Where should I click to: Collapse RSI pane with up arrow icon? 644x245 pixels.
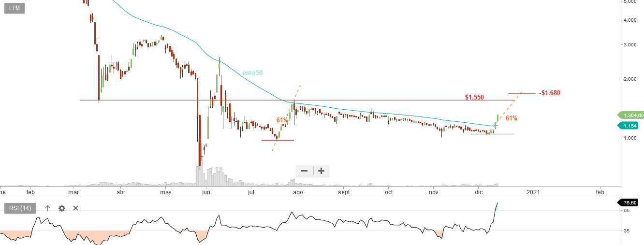pos(47,208)
